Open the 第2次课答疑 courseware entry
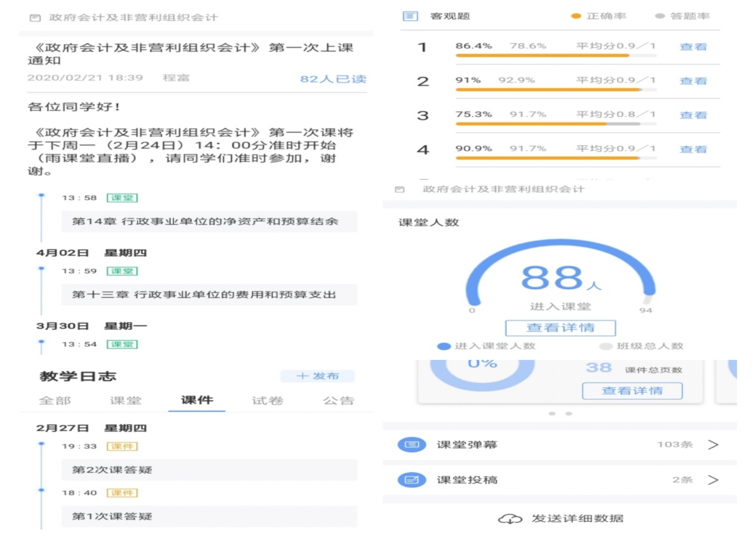 click(x=209, y=470)
